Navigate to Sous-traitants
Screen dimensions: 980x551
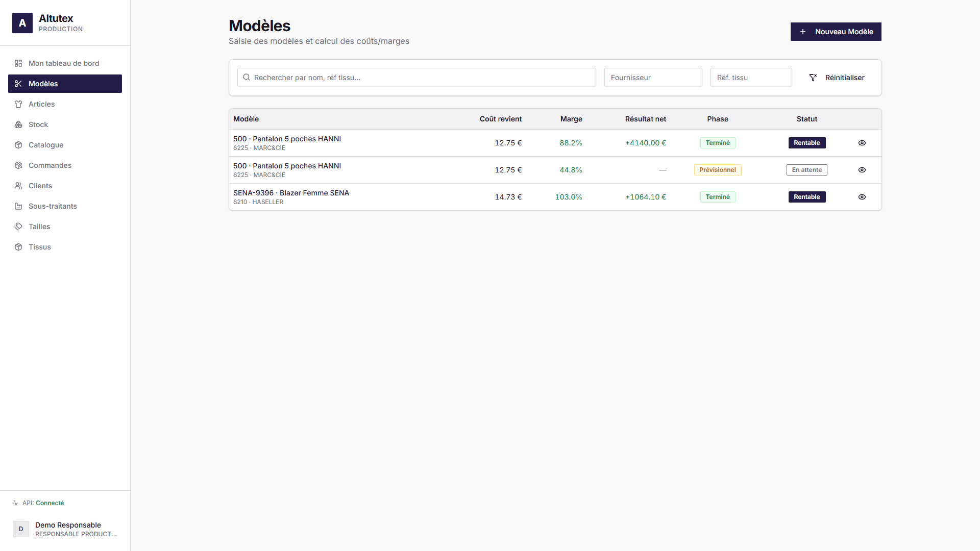pos(65,206)
